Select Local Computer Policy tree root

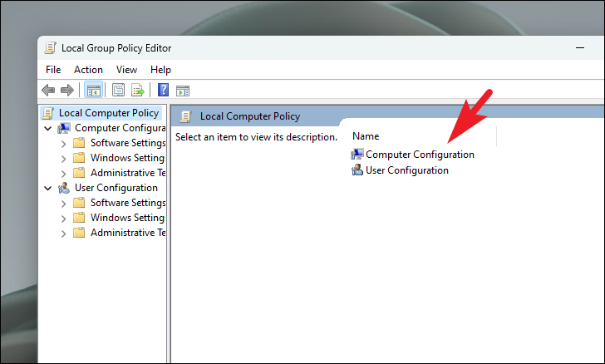pos(109,113)
